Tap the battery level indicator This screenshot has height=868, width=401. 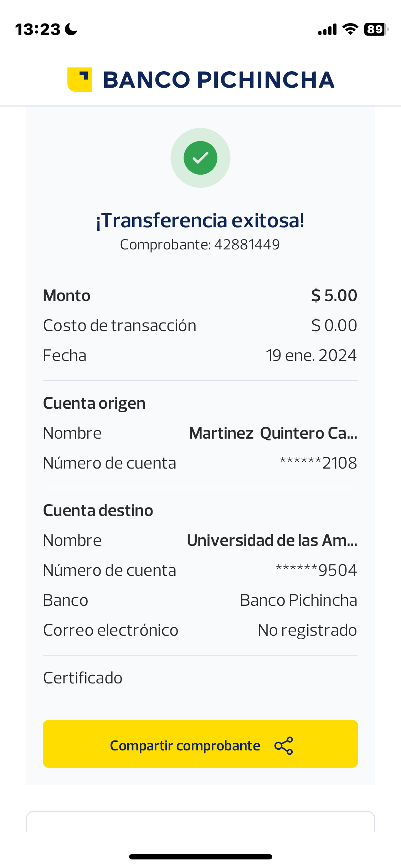click(376, 29)
